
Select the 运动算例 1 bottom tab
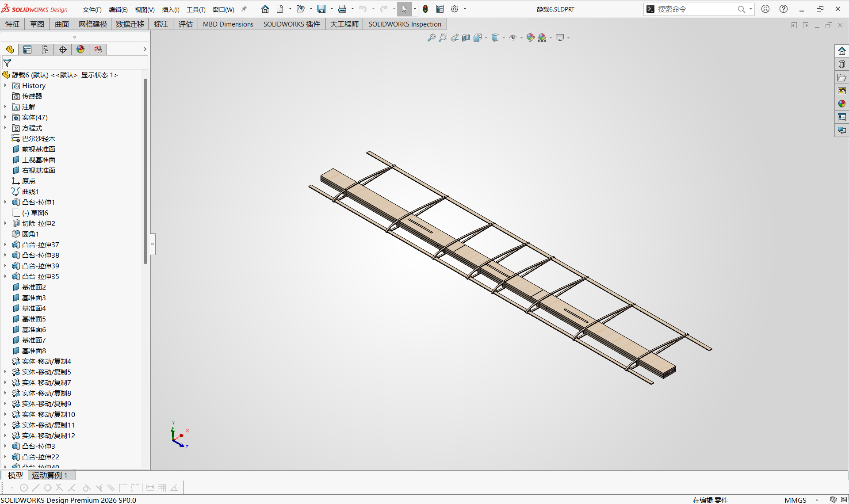pos(50,475)
